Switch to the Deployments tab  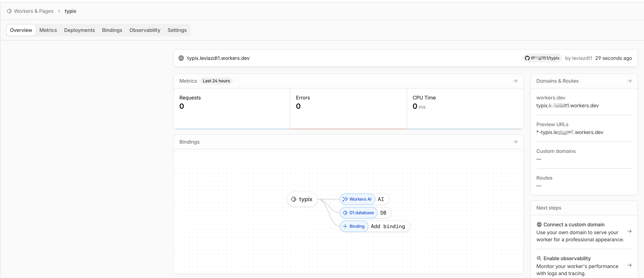(79, 30)
